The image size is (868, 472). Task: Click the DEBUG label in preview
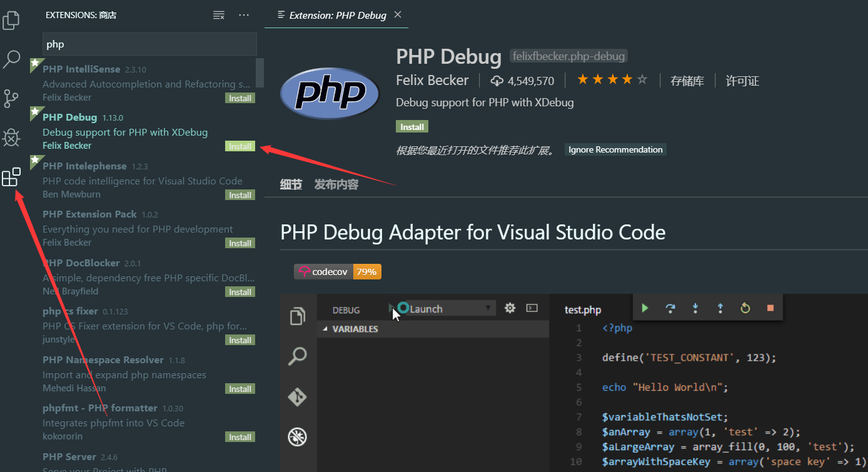point(346,310)
